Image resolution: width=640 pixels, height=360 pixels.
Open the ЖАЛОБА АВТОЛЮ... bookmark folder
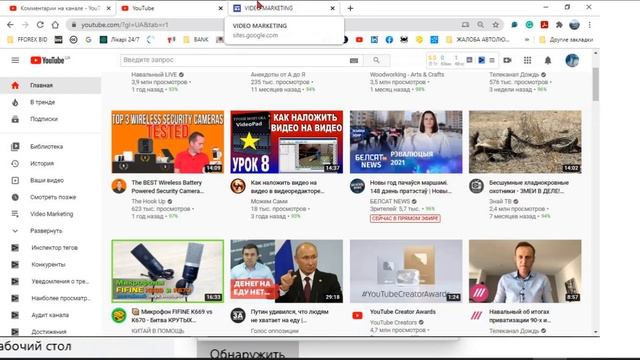pos(478,40)
